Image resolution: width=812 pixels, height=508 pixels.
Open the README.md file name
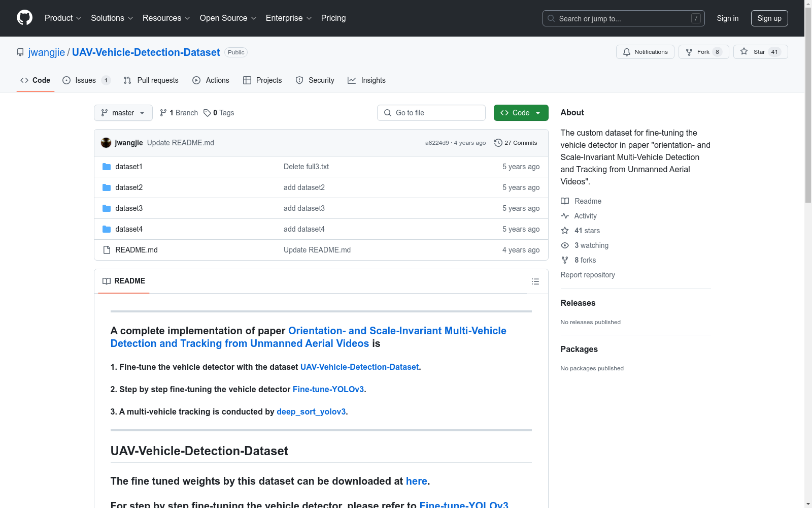tap(137, 250)
